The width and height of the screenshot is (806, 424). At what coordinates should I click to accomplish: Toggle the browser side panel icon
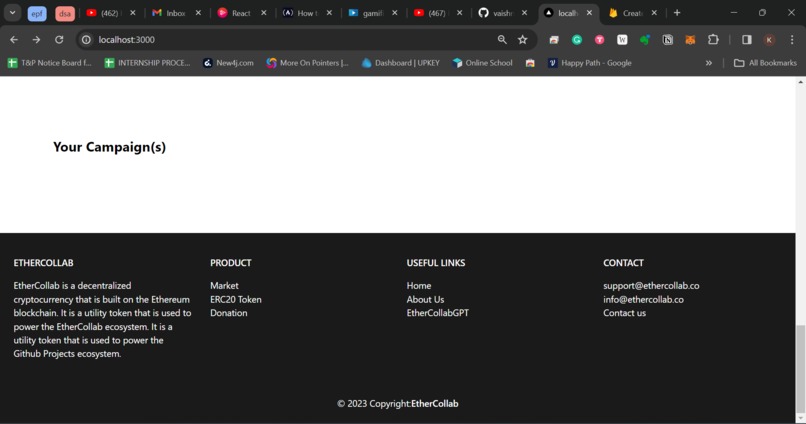click(747, 40)
